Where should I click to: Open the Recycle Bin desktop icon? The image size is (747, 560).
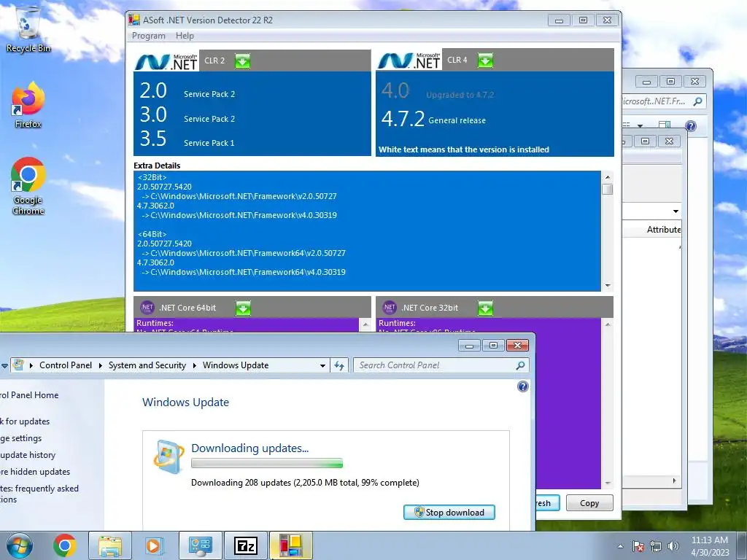click(x=28, y=29)
